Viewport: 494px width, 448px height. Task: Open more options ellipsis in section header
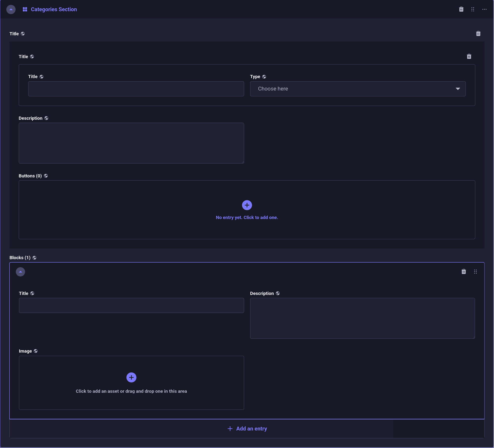[x=484, y=9]
